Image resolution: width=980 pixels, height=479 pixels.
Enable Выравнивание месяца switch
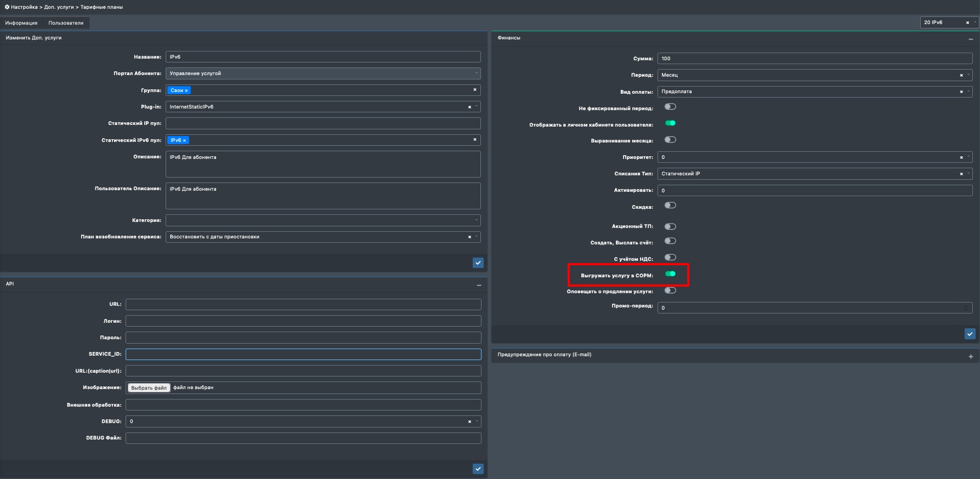point(670,140)
